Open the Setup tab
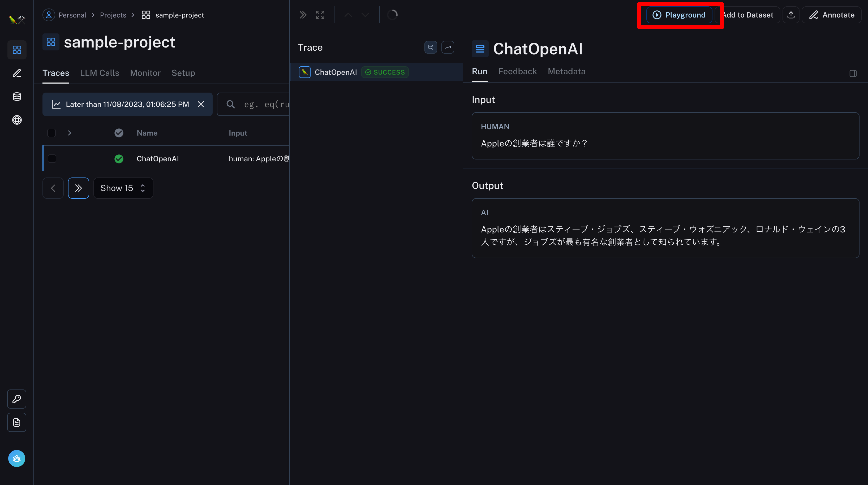Image resolution: width=868 pixels, height=485 pixels. click(183, 73)
